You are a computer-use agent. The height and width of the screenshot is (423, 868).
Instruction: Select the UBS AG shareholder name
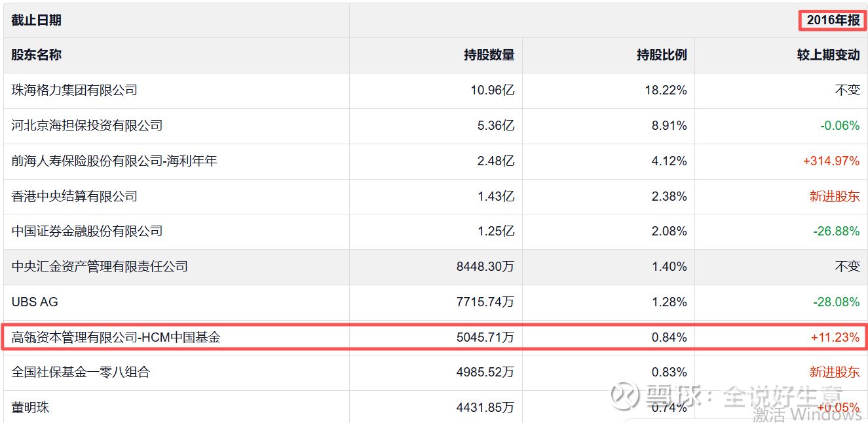click(x=35, y=302)
